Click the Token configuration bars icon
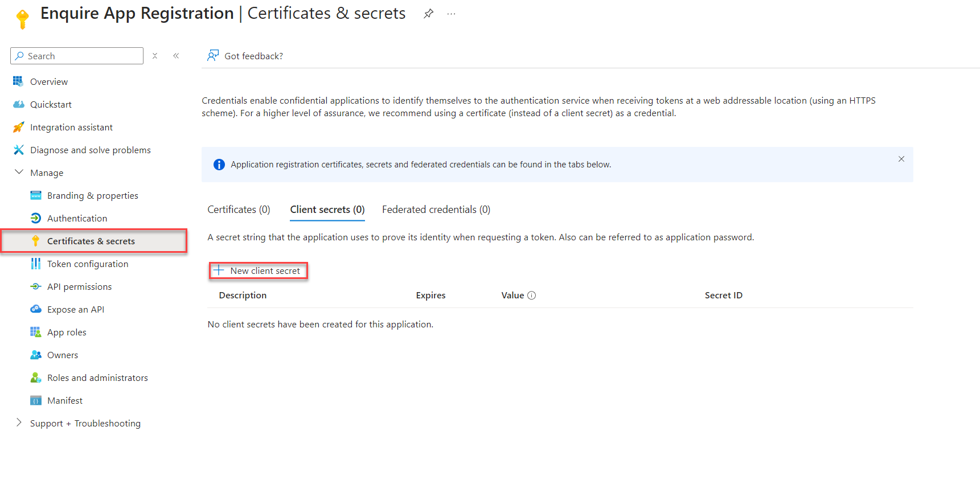980x480 pixels. 36,264
